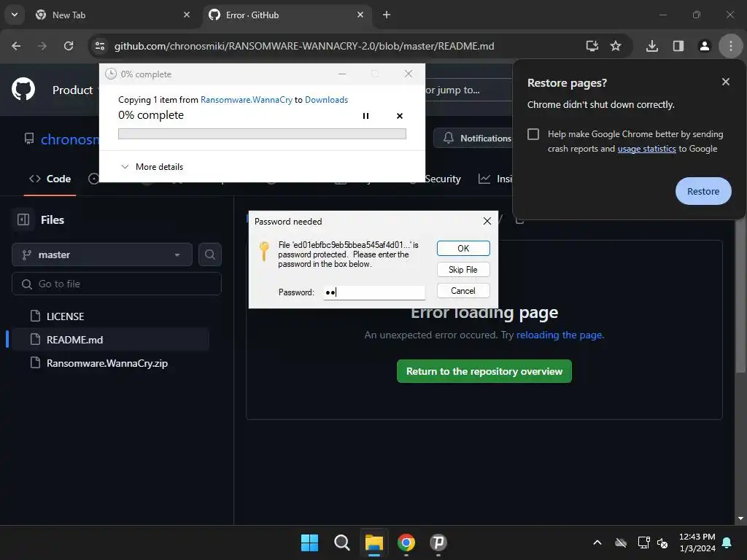Close the Password needed dialog
This screenshot has height=560, width=747.
(487, 221)
